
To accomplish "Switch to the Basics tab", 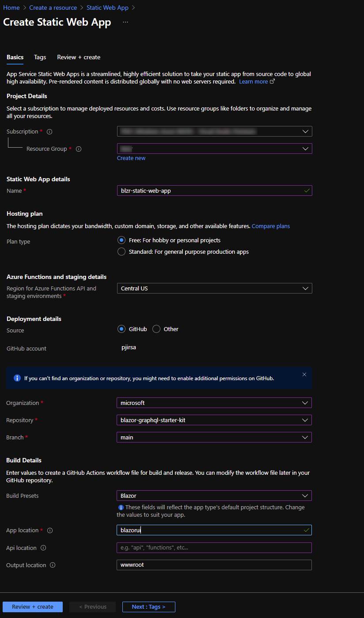I will point(15,57).
